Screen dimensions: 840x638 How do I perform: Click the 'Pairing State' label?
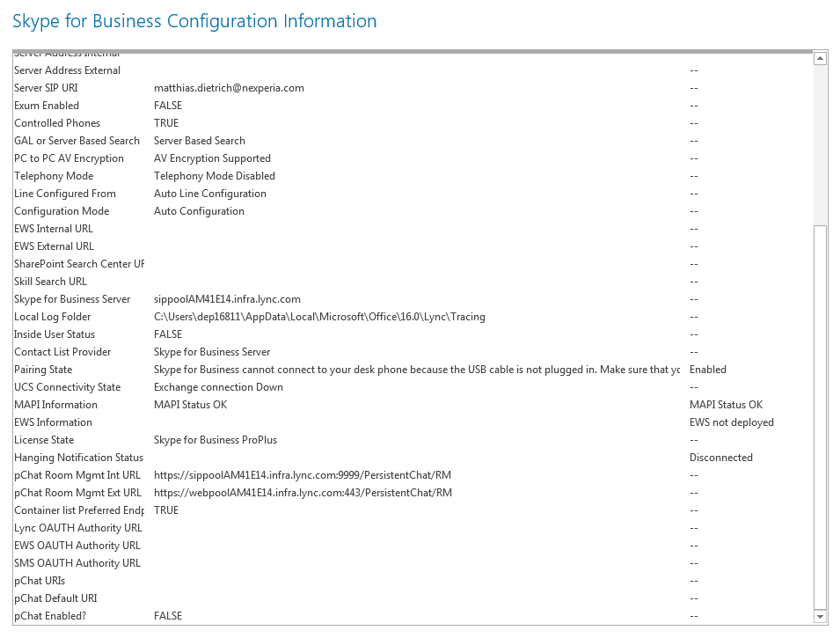pyautogui.click(x=43, y=370)
